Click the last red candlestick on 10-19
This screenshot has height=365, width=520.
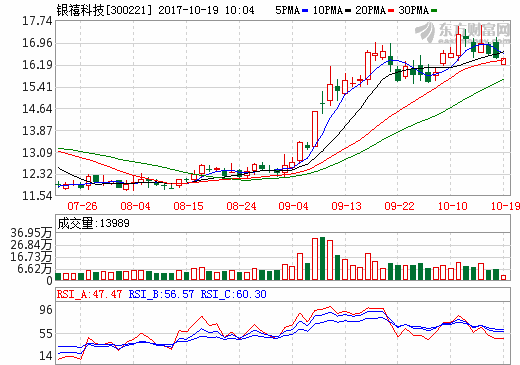[503, 61]
